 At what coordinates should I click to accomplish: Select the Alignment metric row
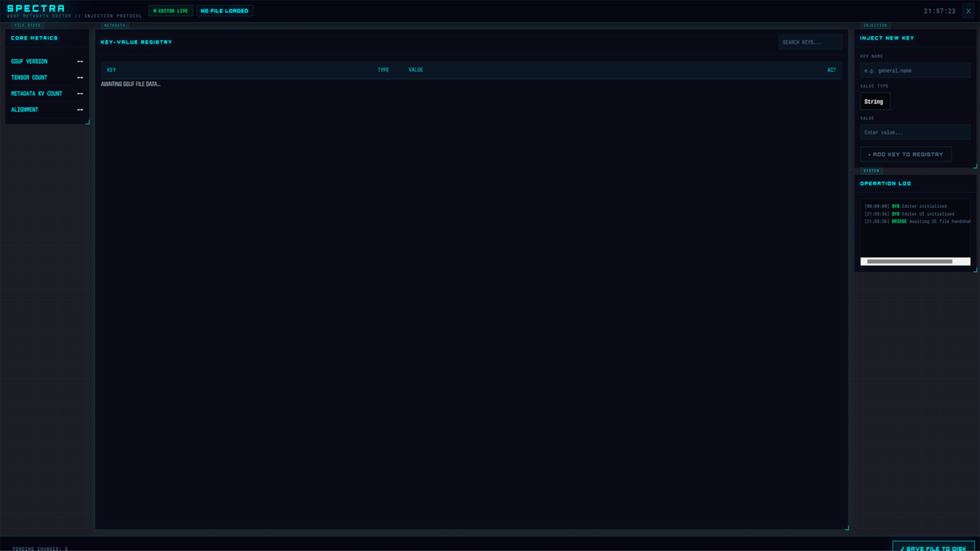coord(47,109)
